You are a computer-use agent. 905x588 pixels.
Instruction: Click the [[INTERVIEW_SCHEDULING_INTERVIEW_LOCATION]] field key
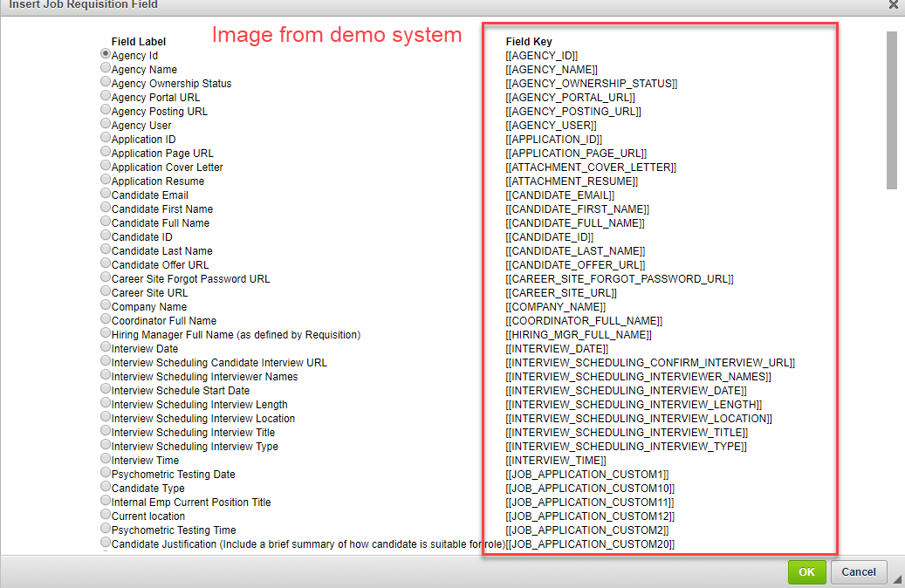pyautogui.click(x=639, y=419)
